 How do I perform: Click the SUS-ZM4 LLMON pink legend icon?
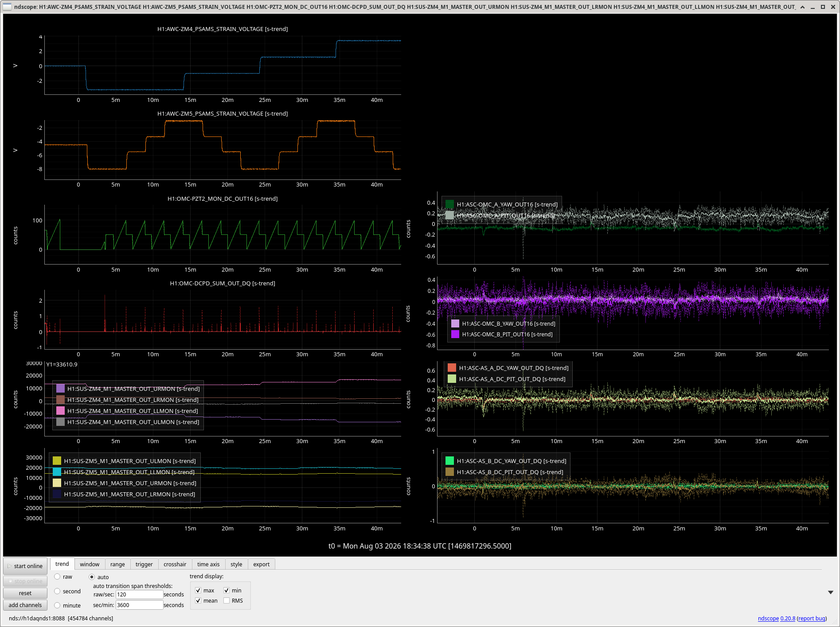(x=60, y=411)
